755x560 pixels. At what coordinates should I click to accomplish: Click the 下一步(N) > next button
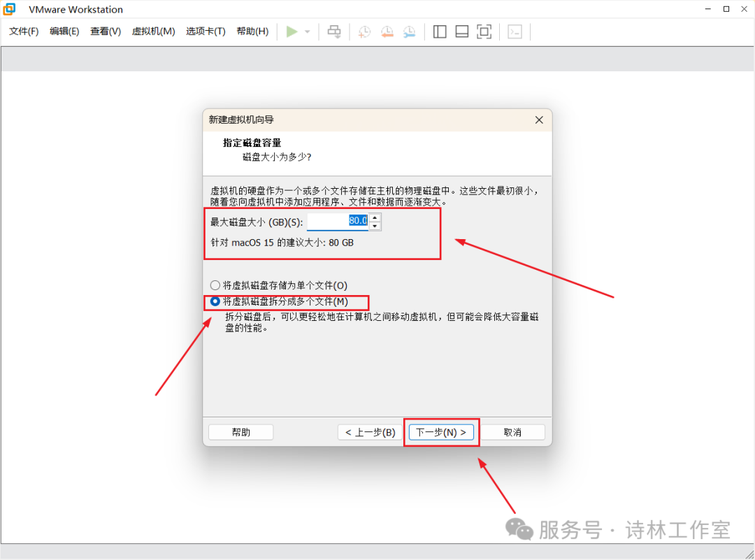[x=441, y=432]
